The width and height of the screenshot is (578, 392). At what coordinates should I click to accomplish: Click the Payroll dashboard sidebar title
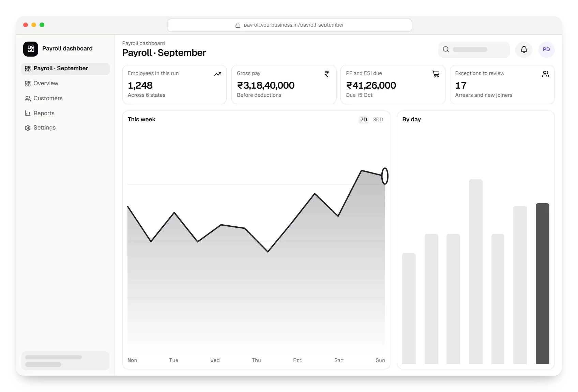[x=67, y=48]
